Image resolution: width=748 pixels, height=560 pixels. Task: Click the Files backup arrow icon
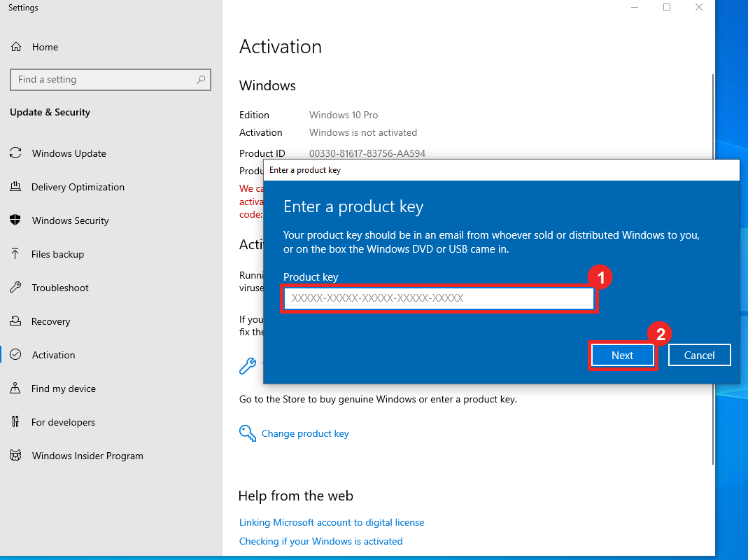click(15, 254)
